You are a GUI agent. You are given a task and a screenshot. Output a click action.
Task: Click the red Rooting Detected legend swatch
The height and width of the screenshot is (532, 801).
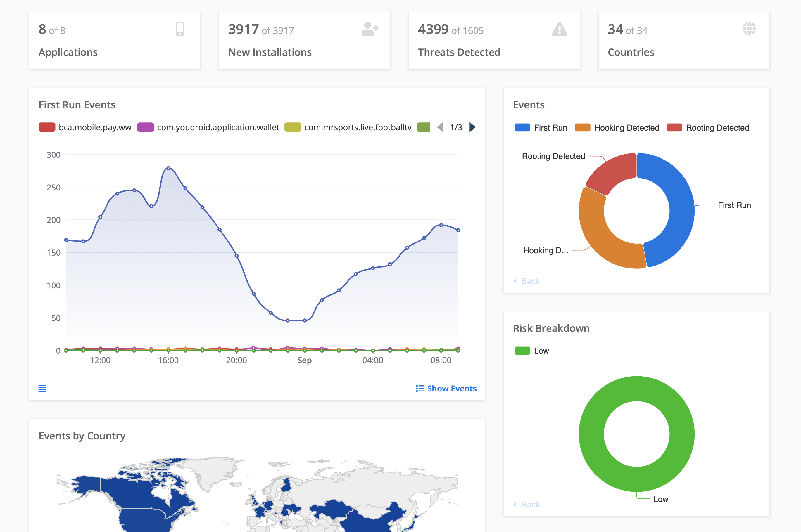tap(674, 128)
